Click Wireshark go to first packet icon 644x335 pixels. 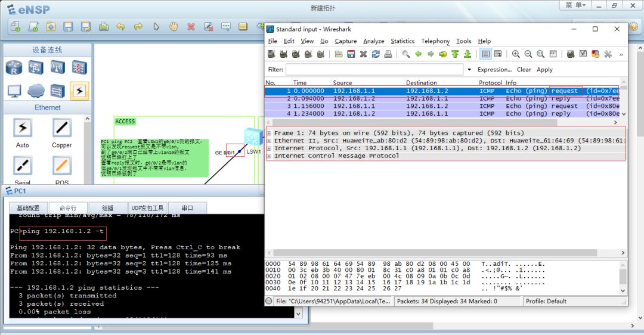[x=455, y=54]
